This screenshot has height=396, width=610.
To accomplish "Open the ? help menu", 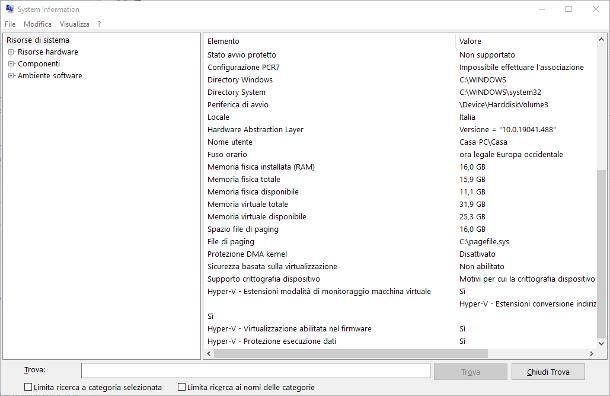I will pyautogui.click(x=99, y=24).
